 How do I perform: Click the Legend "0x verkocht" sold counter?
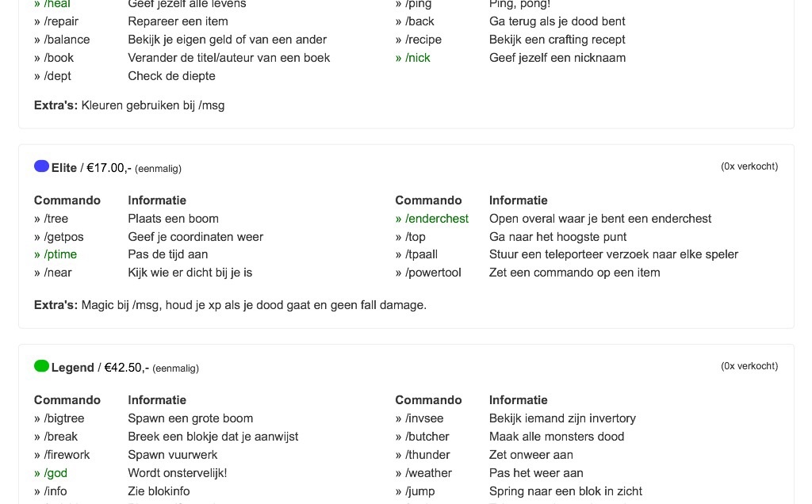pos(749,366)
